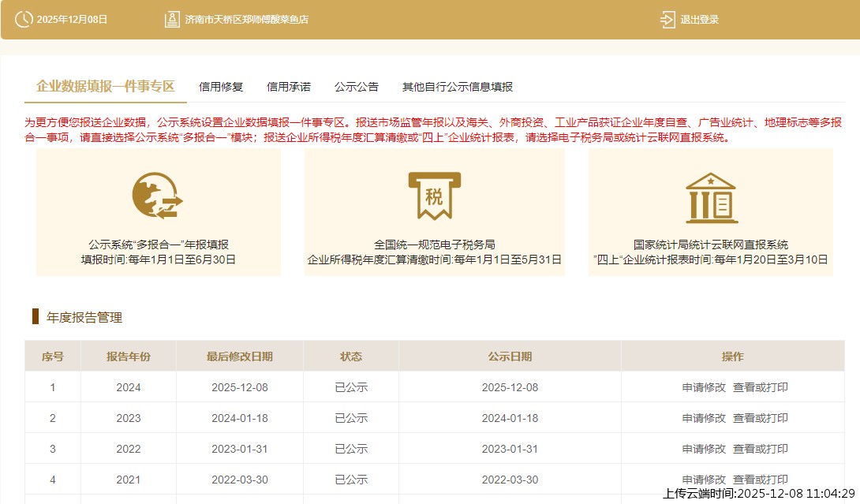The image size is (860, 504).
Task: Open the 信用承诺 tab
Action: point(289,87)
